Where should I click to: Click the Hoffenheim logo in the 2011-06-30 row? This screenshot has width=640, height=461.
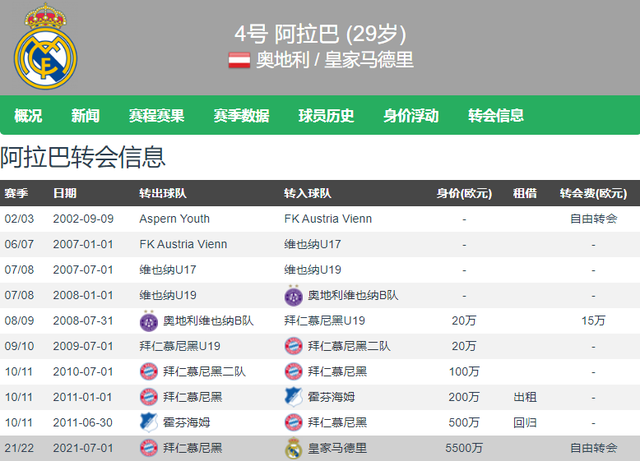click(149, 423)
